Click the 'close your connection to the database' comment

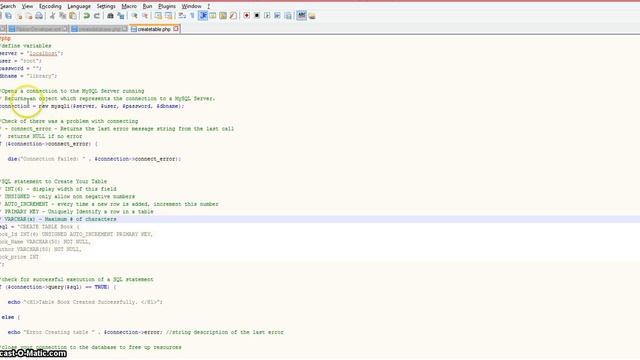click(x=91, y=347)
